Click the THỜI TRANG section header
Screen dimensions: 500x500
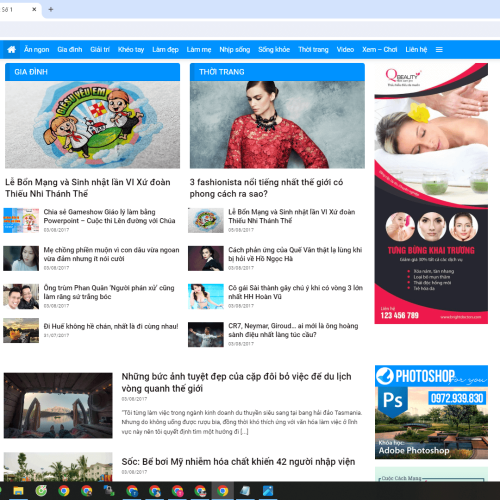point(277,72)
